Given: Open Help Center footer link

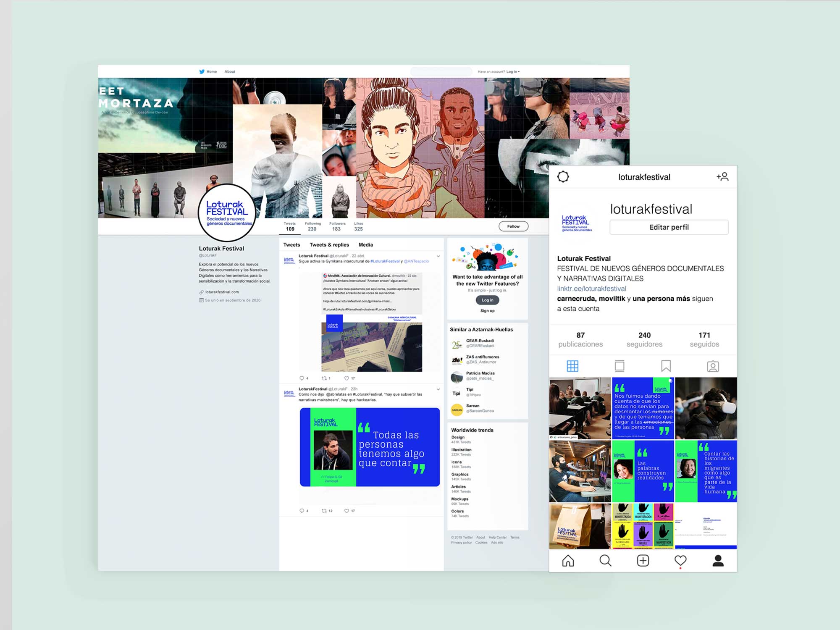Looking at the screenshot, I should (498, 538).
